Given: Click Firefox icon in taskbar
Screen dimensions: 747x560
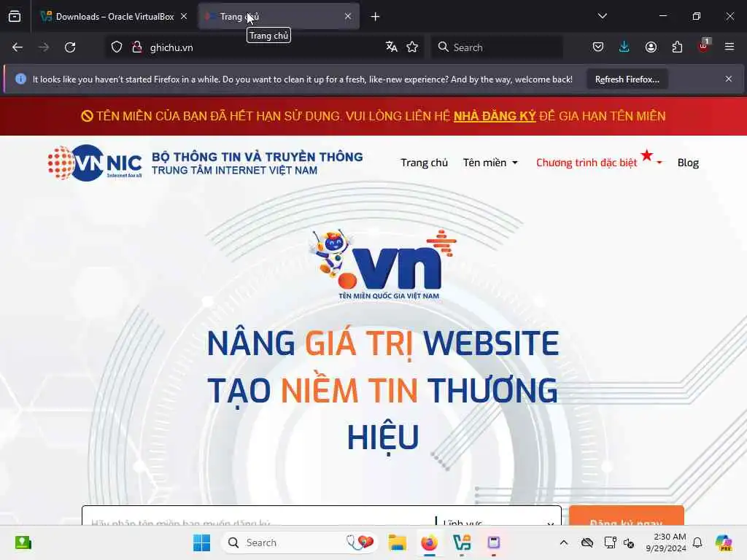Looking at the screenshot, I should pyautogui.click(x=429, y=542).
